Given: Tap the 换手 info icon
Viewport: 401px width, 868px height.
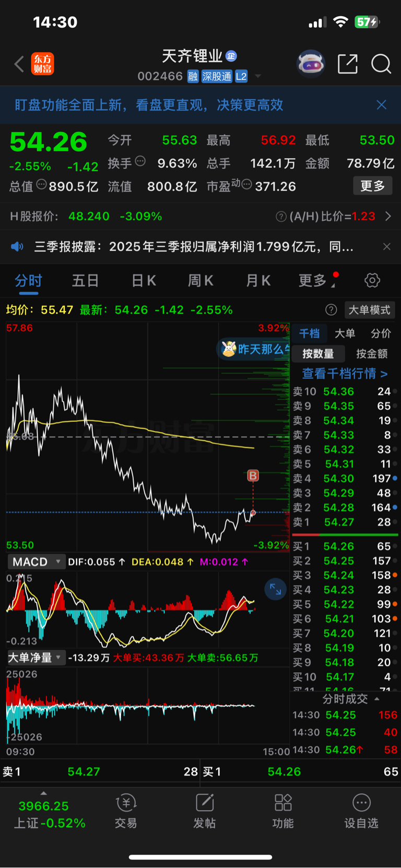Looking at the screenshot, I should point(140,161).
